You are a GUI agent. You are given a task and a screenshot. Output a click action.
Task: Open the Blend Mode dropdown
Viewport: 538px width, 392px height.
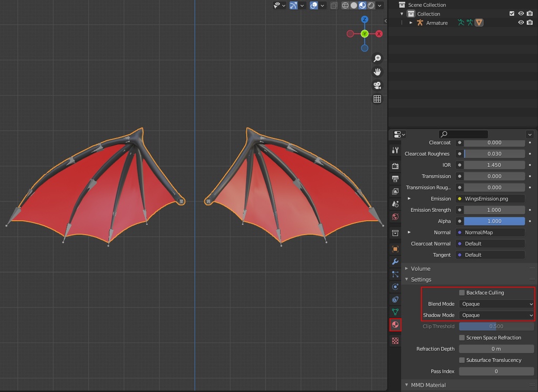click(496, 304)
